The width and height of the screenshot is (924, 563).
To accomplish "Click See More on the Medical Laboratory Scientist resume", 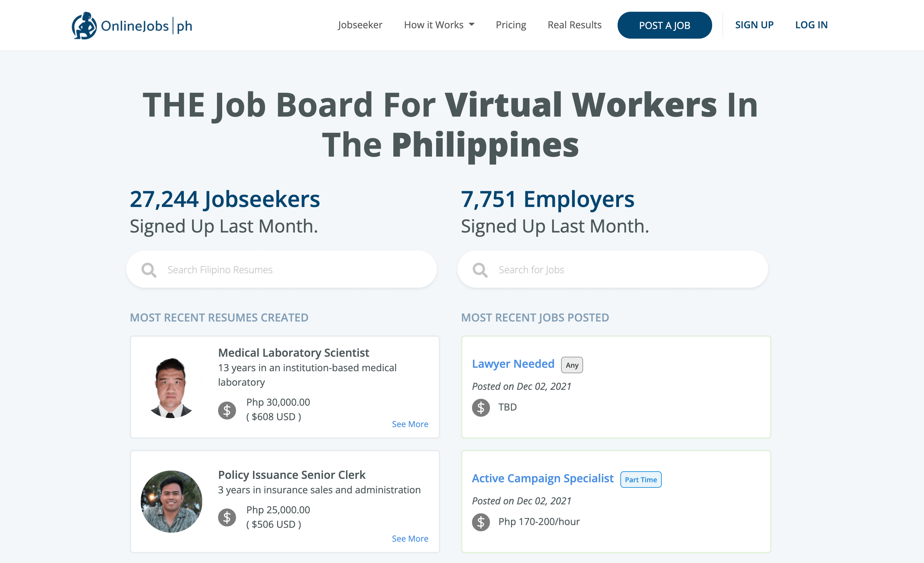I will 410,424.
